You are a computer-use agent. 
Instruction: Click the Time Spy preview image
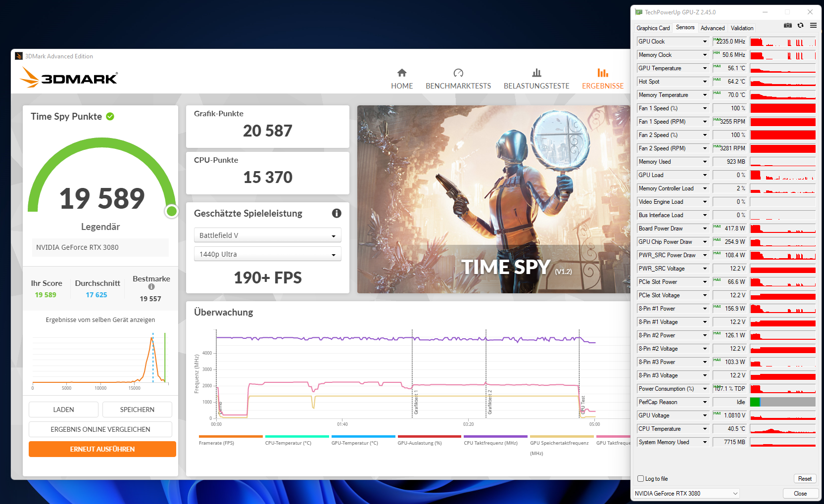point(494,199)
